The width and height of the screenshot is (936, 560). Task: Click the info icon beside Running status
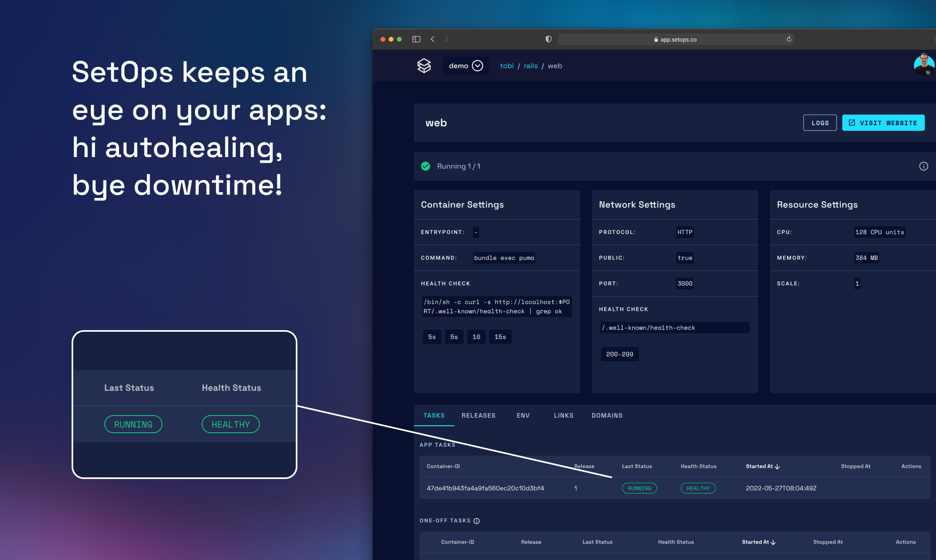click(924, 166)
